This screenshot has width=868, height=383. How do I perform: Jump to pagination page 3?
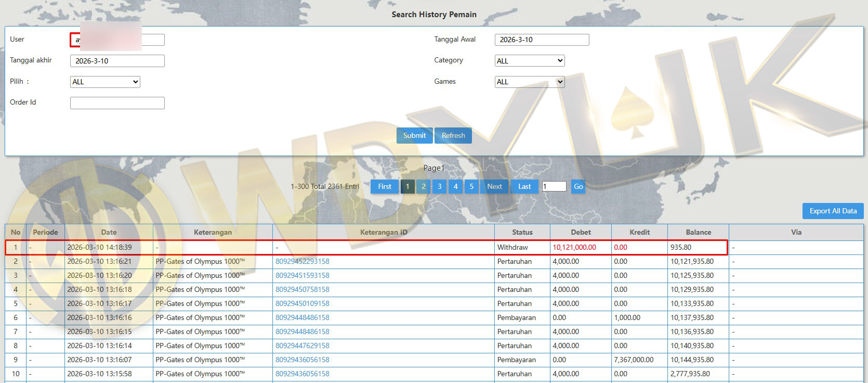(440, 186)
